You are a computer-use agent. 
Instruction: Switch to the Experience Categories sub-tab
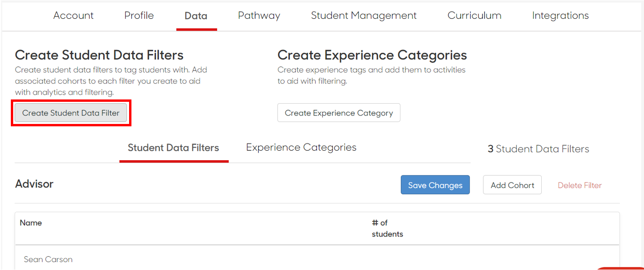pyautogui.click(x=301, y=147)
